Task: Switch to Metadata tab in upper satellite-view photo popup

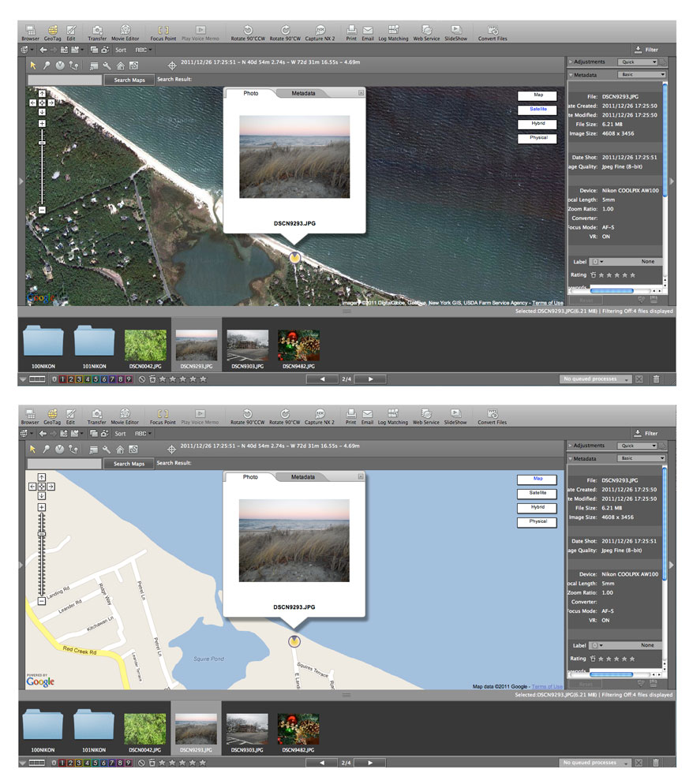Action: pos(303,94)
